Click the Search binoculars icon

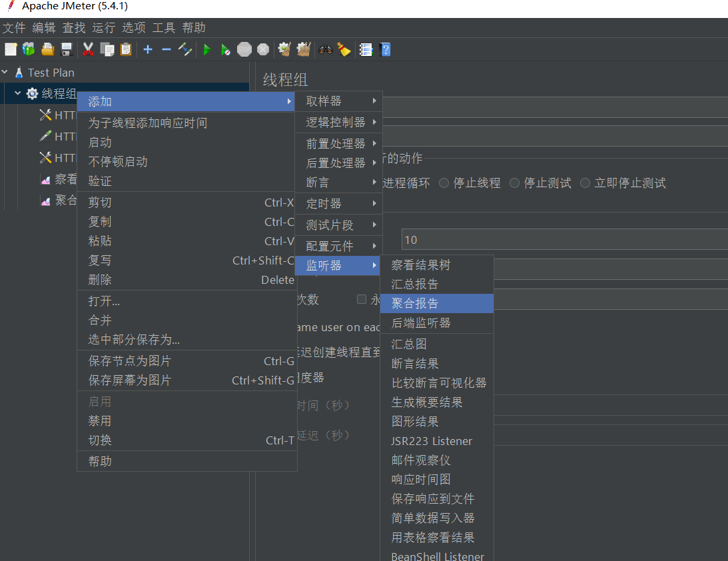(x=326, y=49)
